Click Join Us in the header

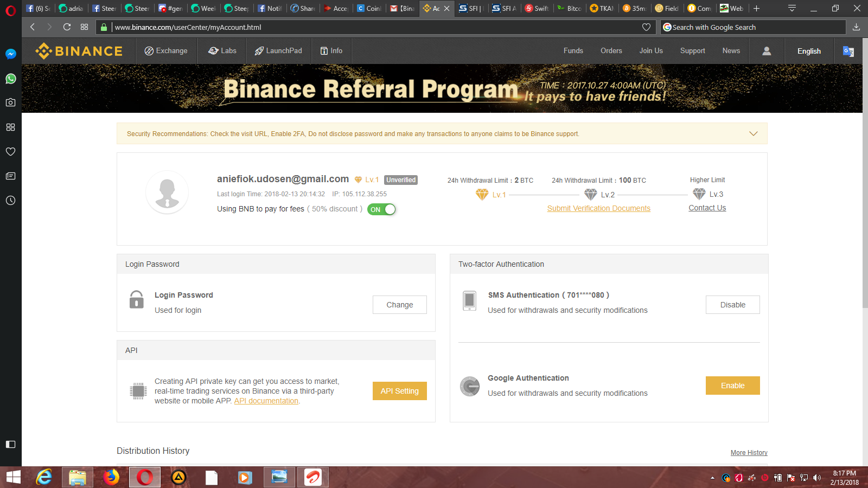651,51
